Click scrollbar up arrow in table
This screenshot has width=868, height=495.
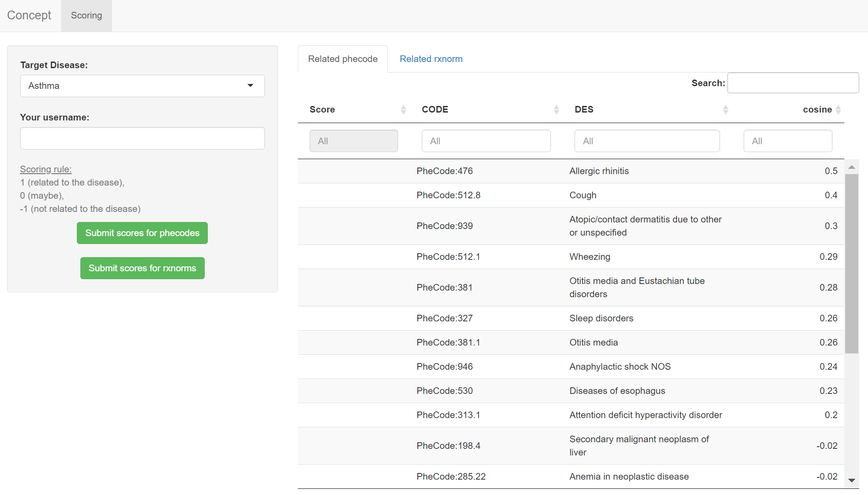click(851, 167)
